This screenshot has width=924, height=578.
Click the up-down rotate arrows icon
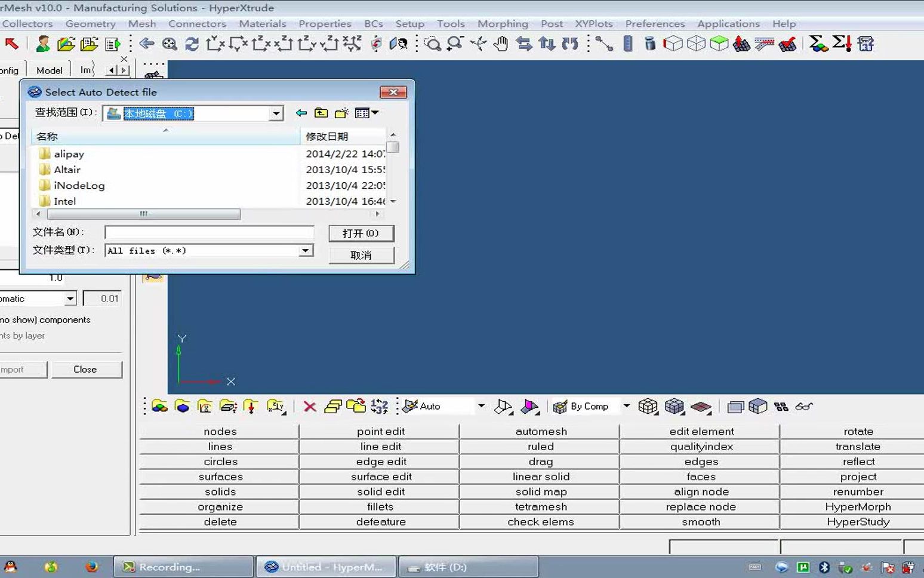(547, 44)
